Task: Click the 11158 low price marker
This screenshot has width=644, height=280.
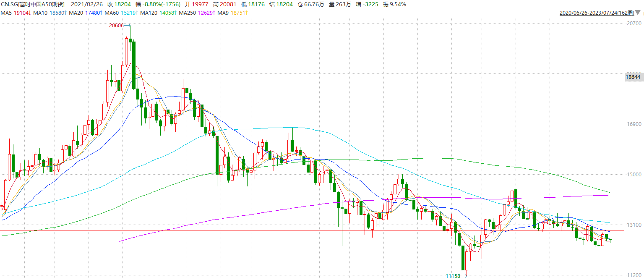Action: (453, 276)
